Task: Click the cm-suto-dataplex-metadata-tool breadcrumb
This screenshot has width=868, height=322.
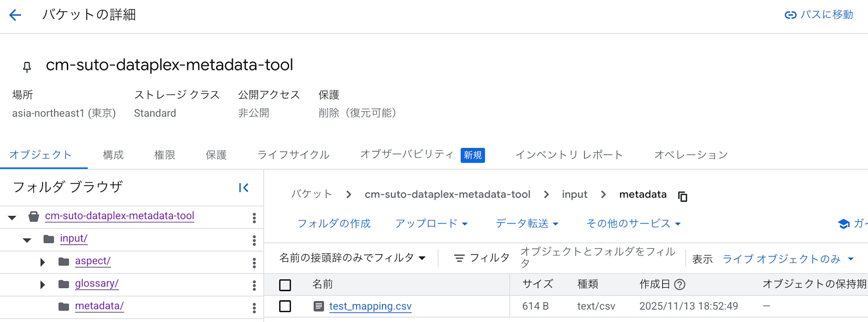Action: 447,194
